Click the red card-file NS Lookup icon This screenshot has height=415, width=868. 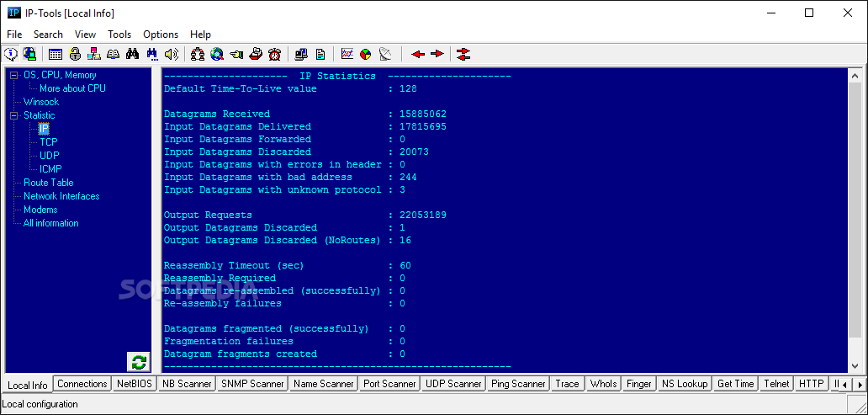tap(255, 54)
